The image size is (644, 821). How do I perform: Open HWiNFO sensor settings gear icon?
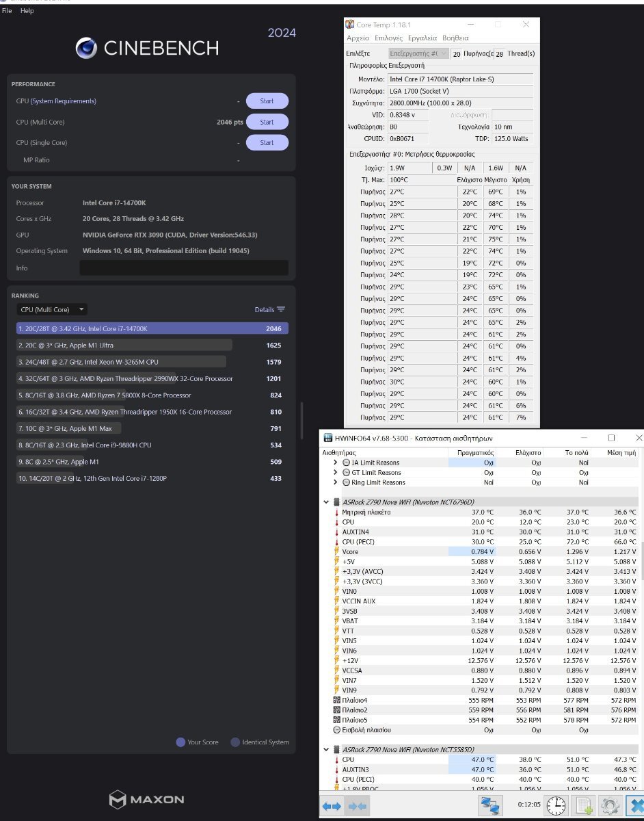coord(610,805)
